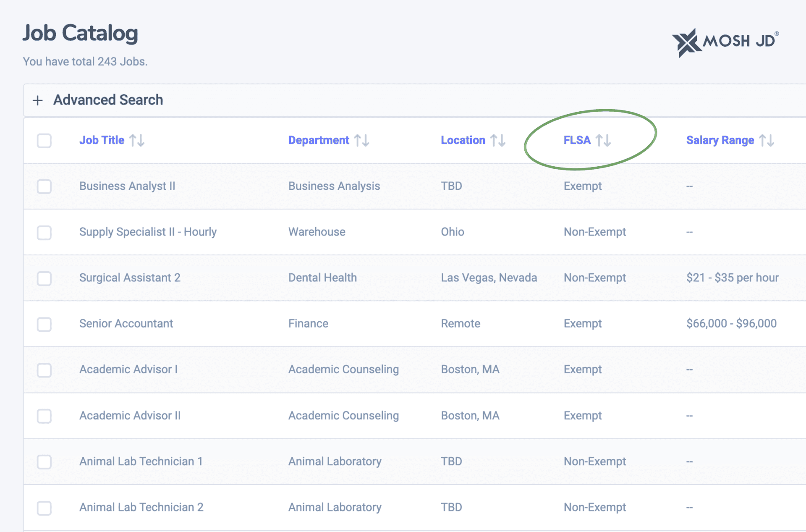The height and width of the screenshot is (532, 806).
Task: Sort by the Salary Range column header
Action: click(x=720, y=140)
